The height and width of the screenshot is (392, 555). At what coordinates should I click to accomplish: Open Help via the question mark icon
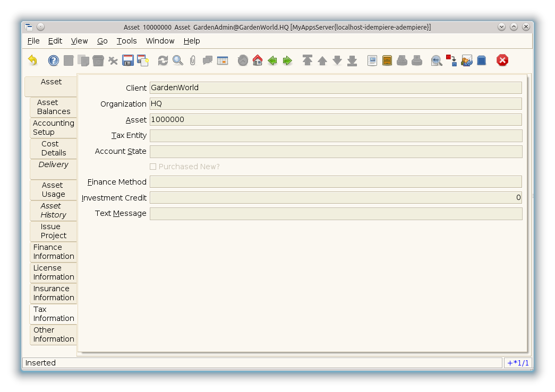pyautogui.click(x=54, y=60)
